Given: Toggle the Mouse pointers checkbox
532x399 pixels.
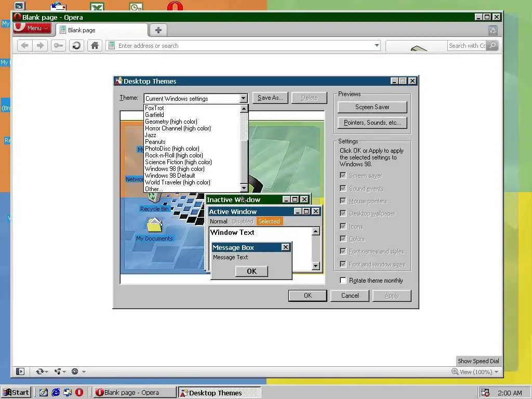Looking at the screenshot, I should tap(343, 201).
